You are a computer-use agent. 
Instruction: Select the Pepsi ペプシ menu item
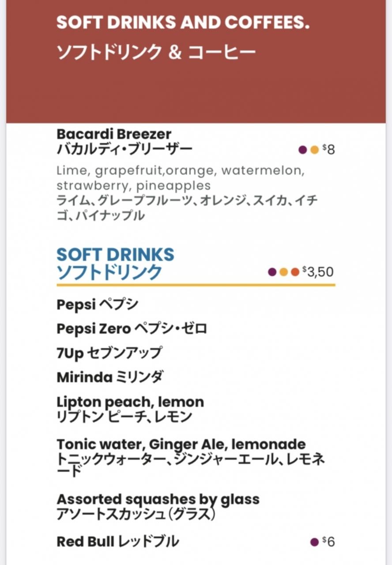98,305
